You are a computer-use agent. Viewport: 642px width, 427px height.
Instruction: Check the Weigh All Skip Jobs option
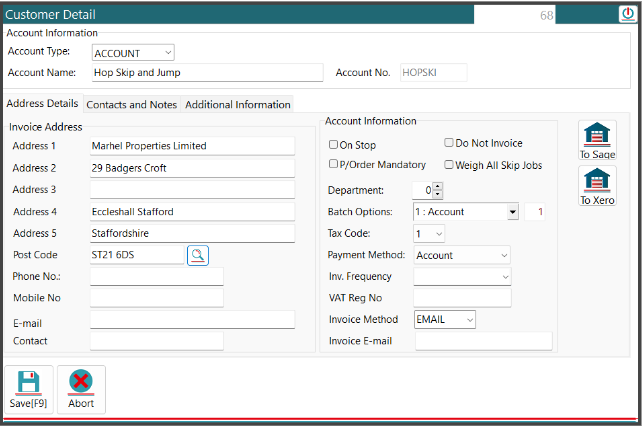point(449,164)
